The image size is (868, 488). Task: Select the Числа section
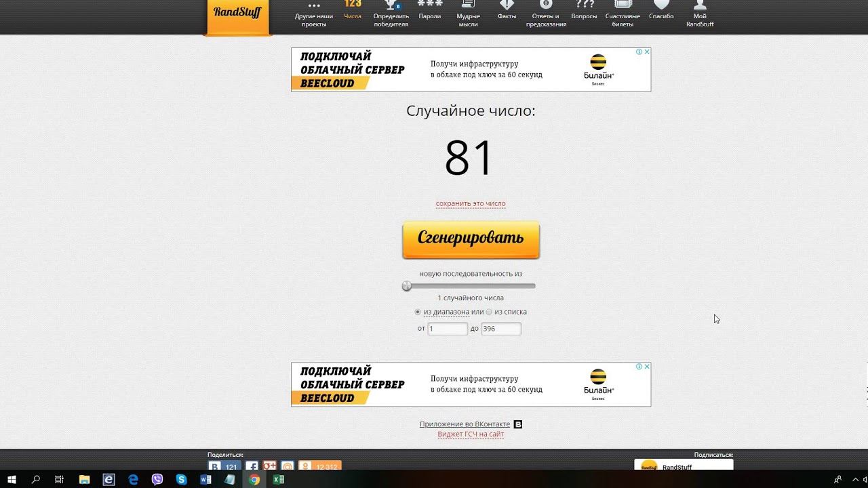coord(353,11)
